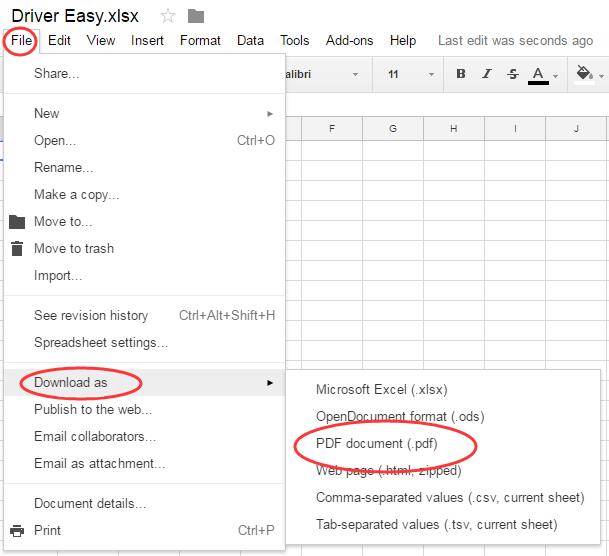Click the printer icon next to Print
609x556 pixels.
(16, 530)
